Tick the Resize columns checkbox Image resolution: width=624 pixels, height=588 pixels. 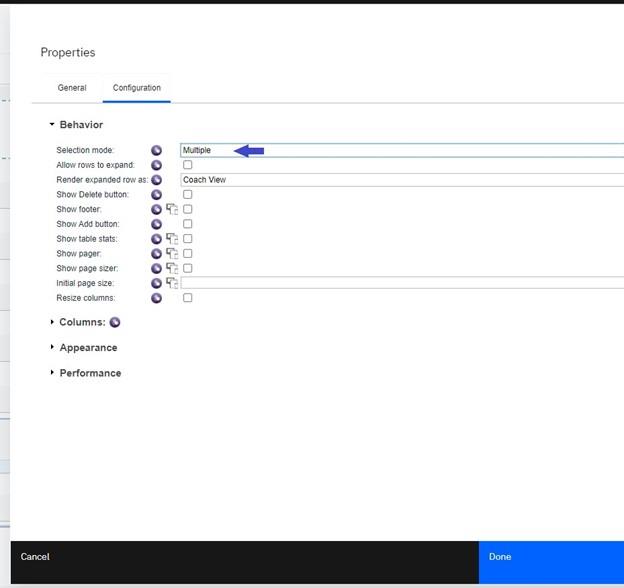tap(187, 298)
